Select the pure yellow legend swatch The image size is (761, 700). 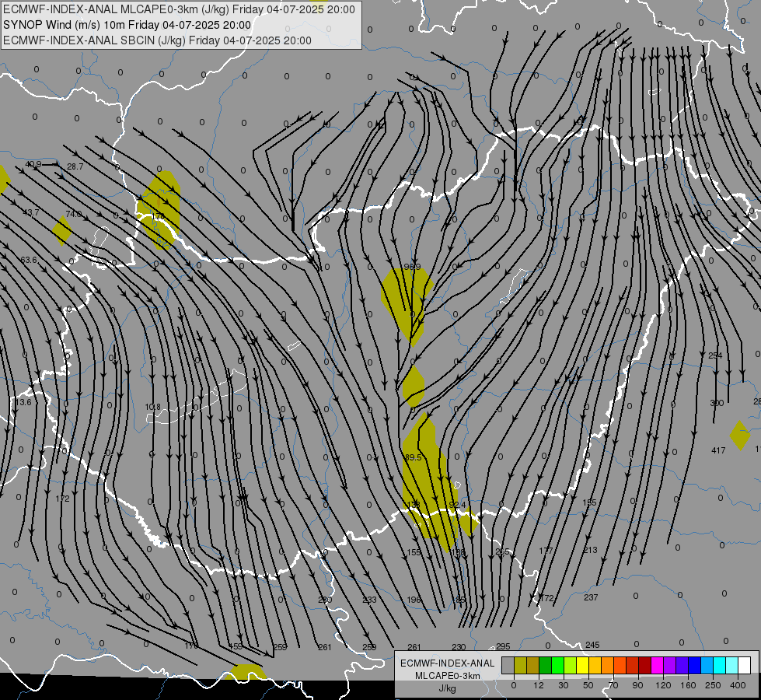(x=582, y=665)
